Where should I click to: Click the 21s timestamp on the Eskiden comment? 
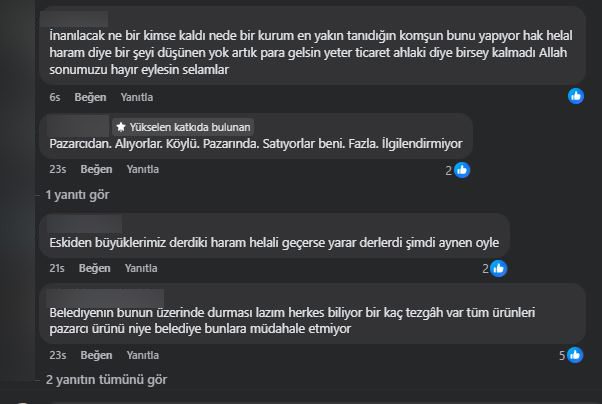pyautogui.click(x=57, y=268)
